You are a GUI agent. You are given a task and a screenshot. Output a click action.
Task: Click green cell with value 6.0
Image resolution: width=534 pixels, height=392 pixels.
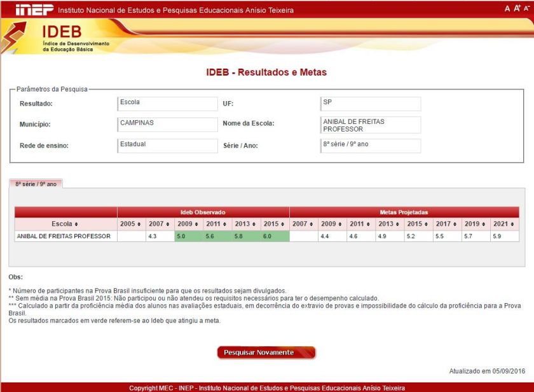[275, 236]
